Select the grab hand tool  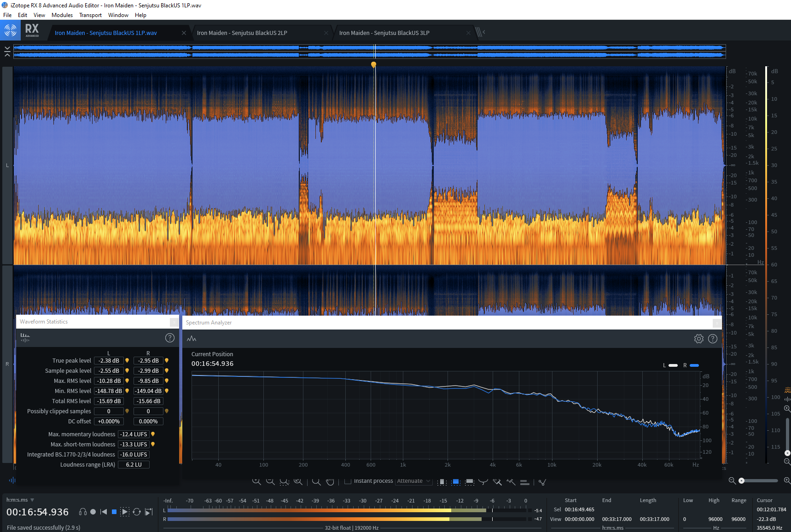[x=330, y=481]
